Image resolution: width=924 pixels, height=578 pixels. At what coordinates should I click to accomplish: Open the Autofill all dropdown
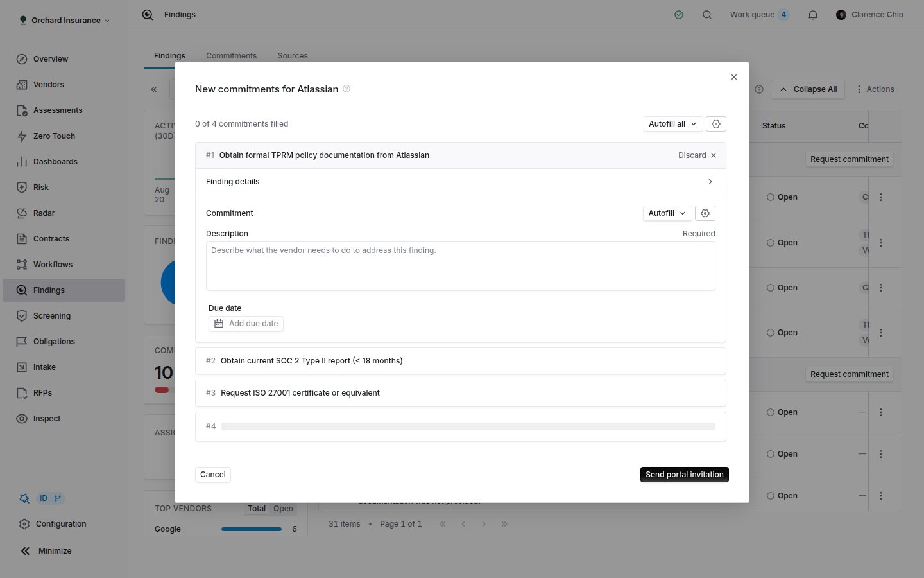[x=673, y=124]
